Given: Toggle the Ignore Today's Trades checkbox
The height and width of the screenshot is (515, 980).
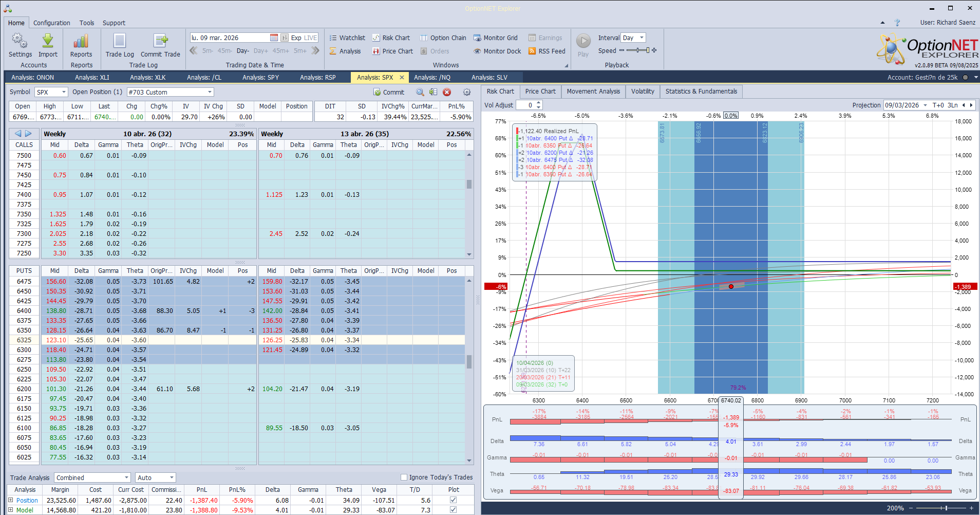Looking at the screenshot, I should coord(404,477).
